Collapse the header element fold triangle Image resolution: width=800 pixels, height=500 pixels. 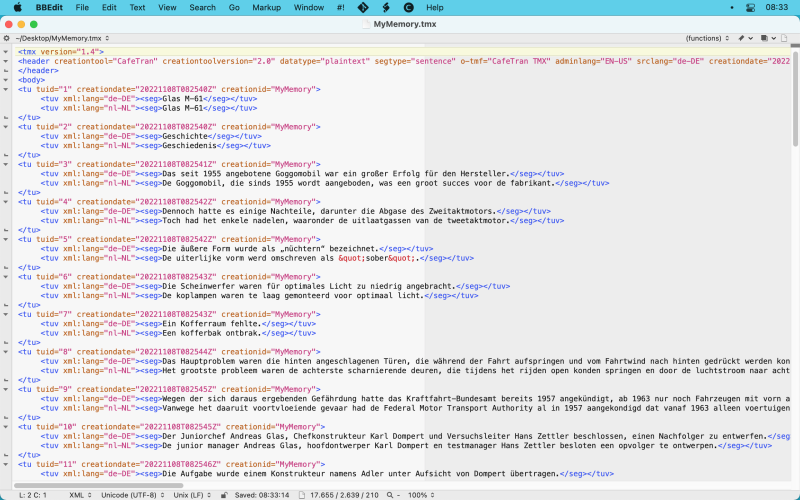click(x=6, y=61)
